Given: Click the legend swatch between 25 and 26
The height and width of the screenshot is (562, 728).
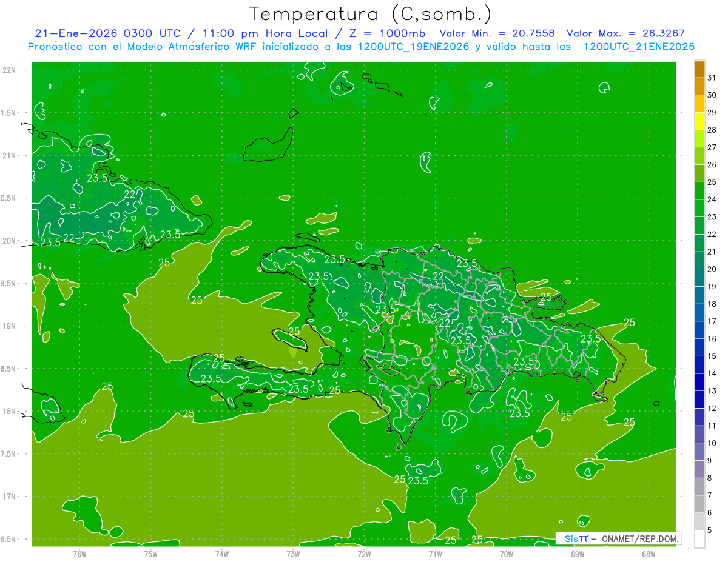Looking at the screenshot, I should tap(699, 173).
